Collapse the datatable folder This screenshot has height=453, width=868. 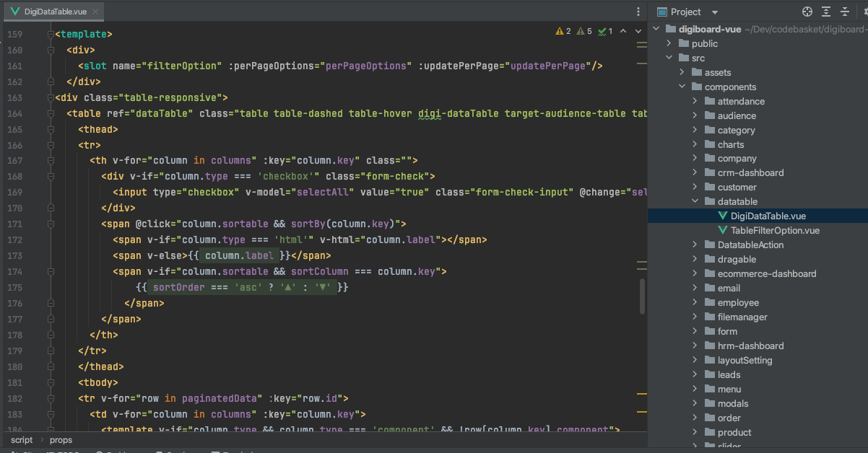(x=695, y=202)
